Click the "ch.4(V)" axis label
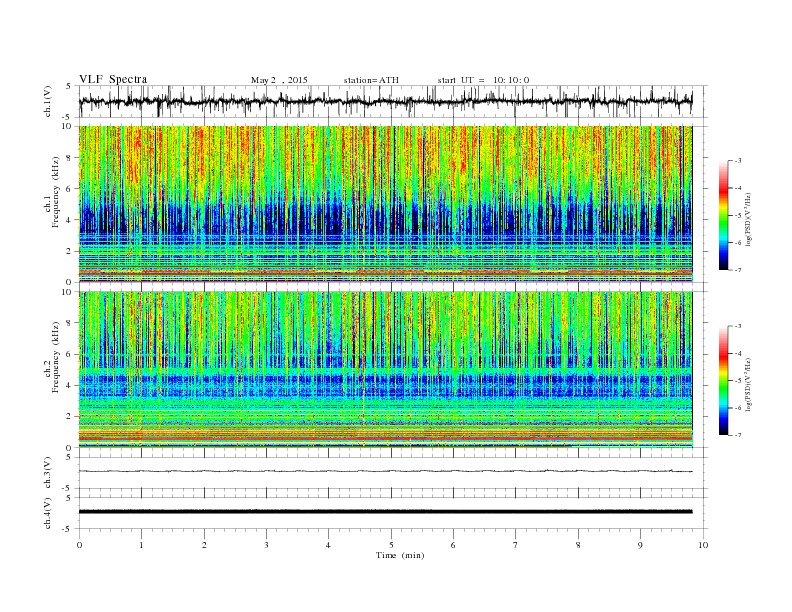 click(48, 513)
